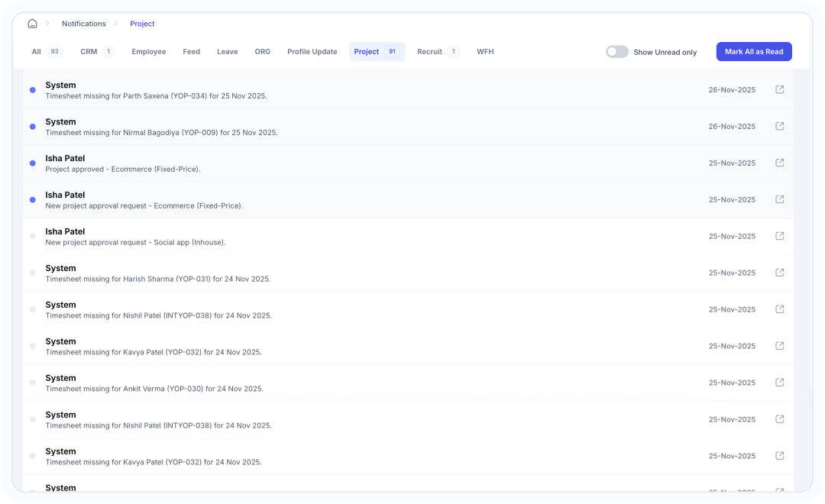Viewport: 825px width, 504px height.
Task: Click the unread indicator on Ecommerce approval request notification
Action: click(32, 200)
